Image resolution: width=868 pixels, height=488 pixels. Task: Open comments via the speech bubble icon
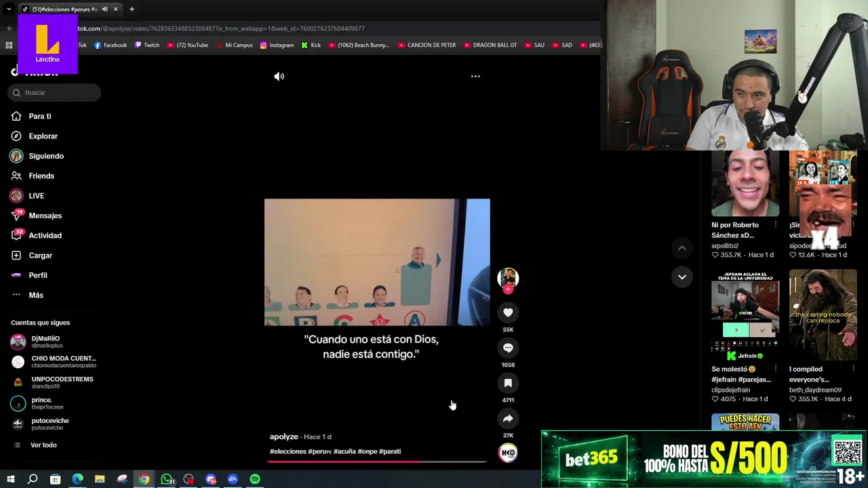tap(508, 348)
